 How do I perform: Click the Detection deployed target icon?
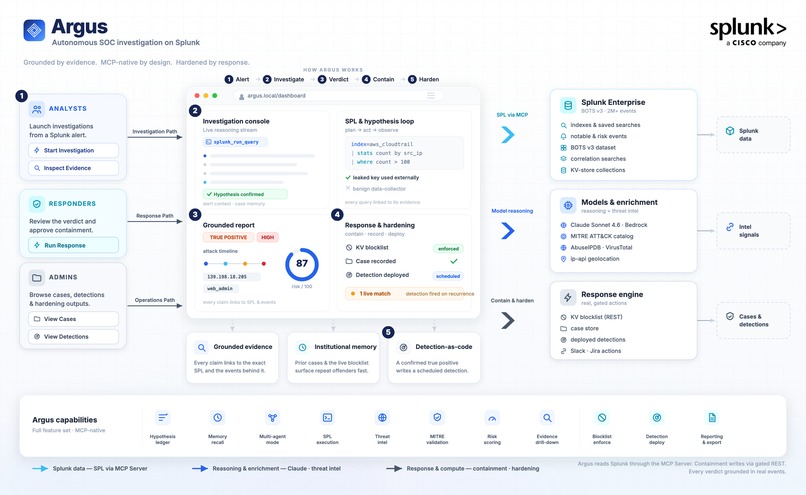(349, 275)
